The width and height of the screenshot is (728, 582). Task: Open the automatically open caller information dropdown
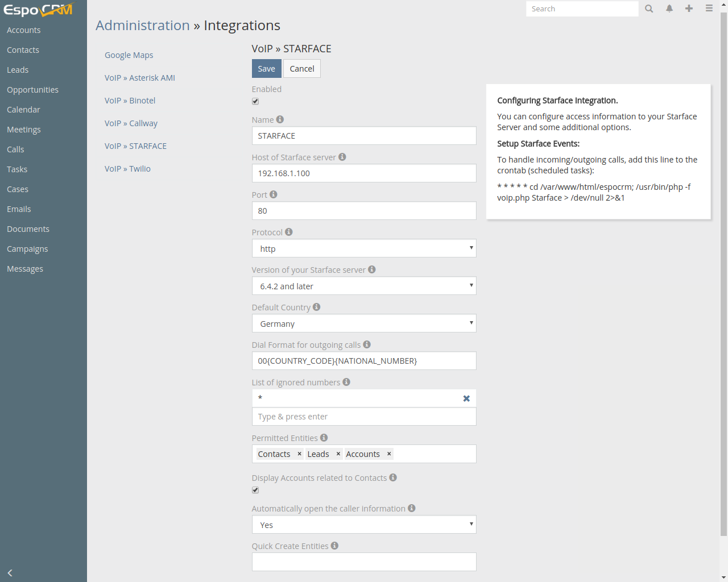tap(364, 525)
